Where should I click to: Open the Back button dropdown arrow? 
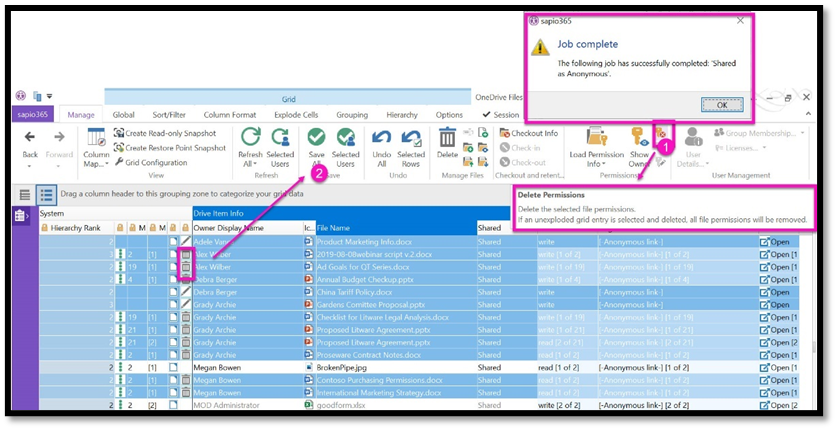(30, 166)
